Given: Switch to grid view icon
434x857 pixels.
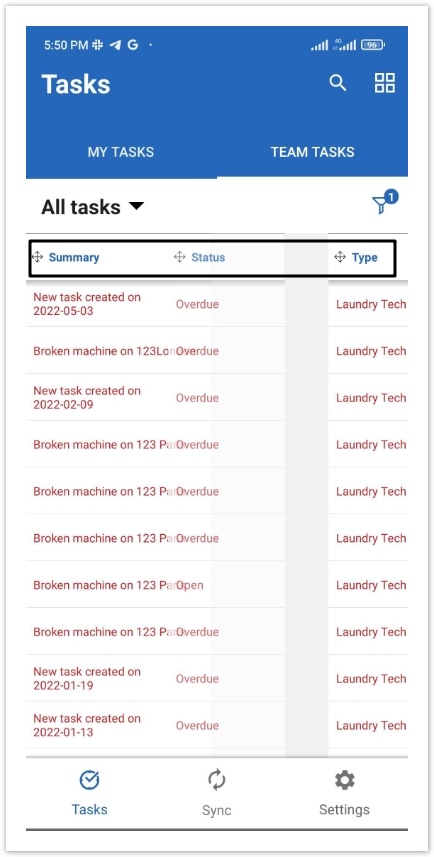Looking at the screenshot, I should point(385,83).
